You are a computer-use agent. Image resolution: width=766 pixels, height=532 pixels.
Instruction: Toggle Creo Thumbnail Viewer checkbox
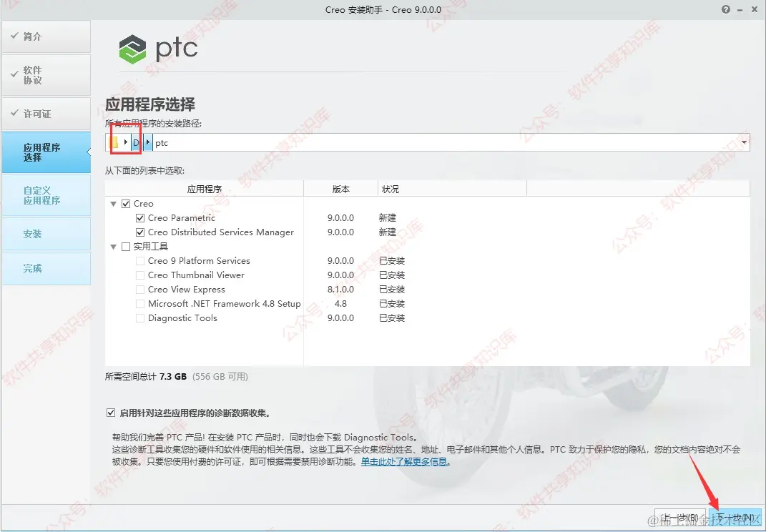tap(140, 275)
